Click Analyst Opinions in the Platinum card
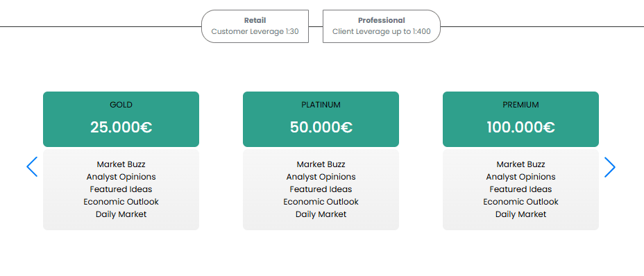The width and height of the screenshot is (644, 276). 321,177
